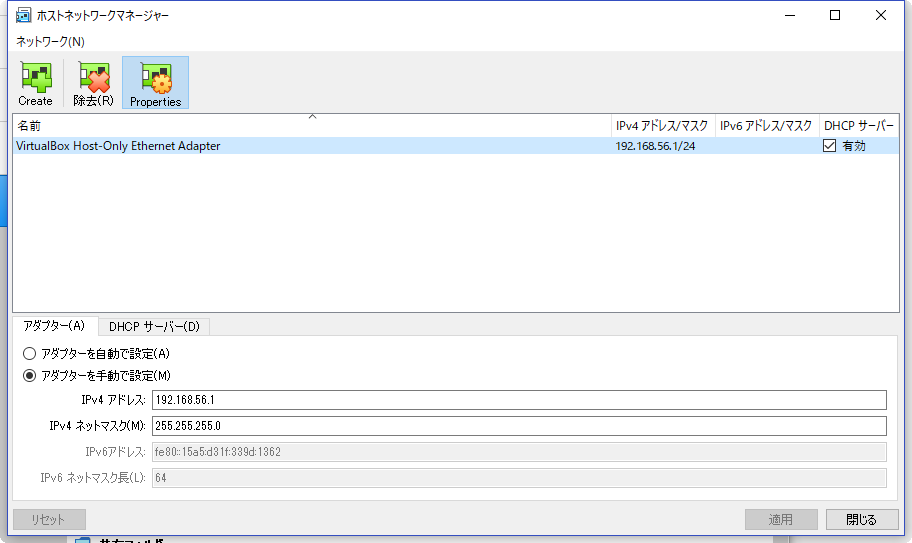Click the Create network adapter icon
The image size is (912, 543).
[x=35, y=83]
